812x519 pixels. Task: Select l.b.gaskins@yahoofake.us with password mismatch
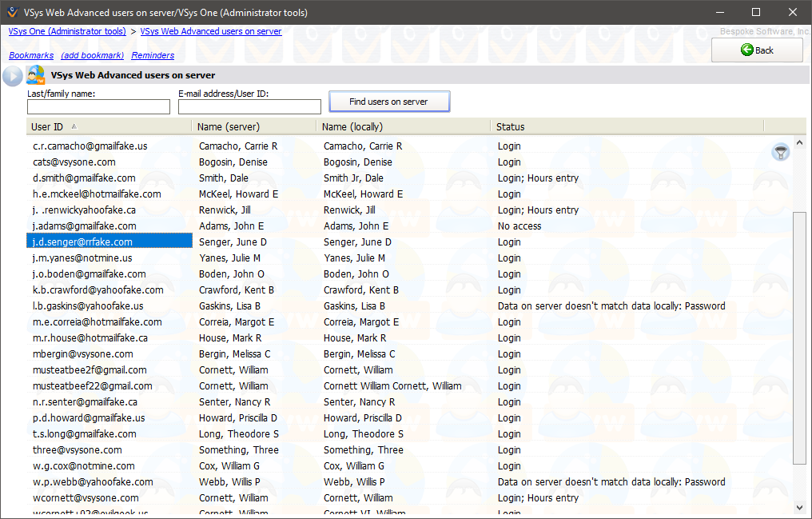(88, 306)
